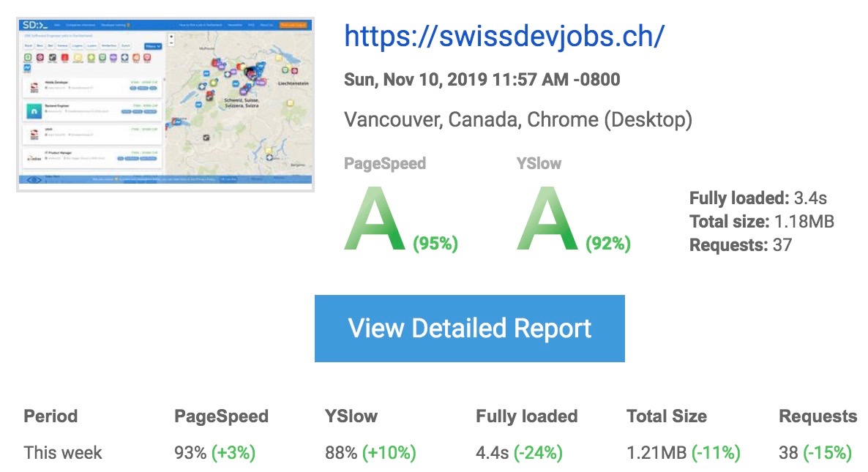The height and width of the screenshot is (472, 868).
Task: Click the 93% (+3%) PageSpeed cell
Action: (x=214, y=453)
